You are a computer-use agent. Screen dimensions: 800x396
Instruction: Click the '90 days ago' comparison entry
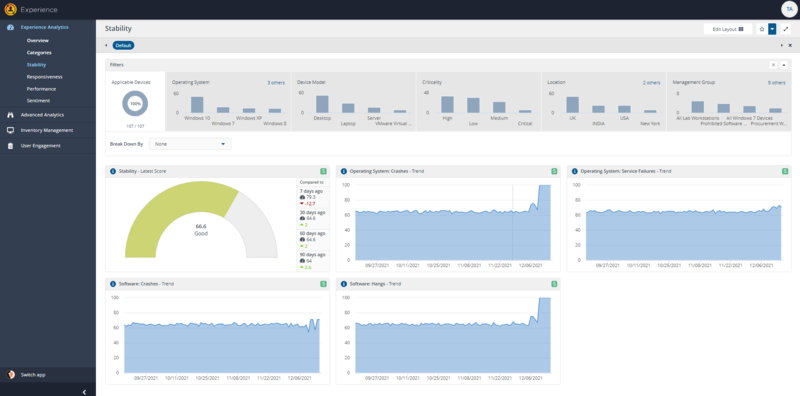[x=312, y=261]
